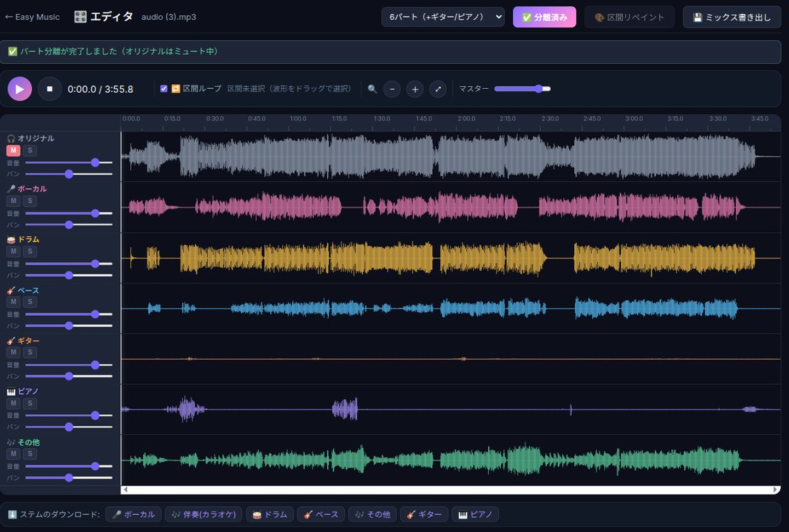Click the plus zoom-in button

[415, 89]
